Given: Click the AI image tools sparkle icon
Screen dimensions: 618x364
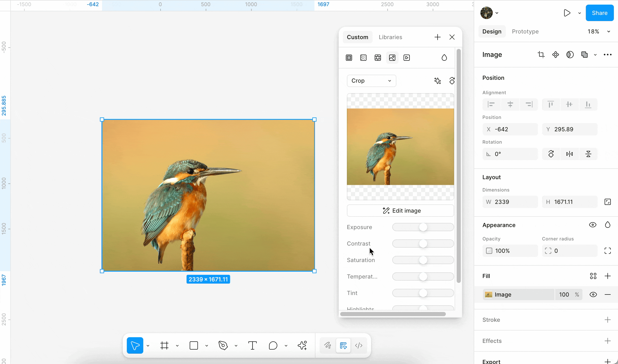Looking at the screenshot, I should [x=438, y=81].
